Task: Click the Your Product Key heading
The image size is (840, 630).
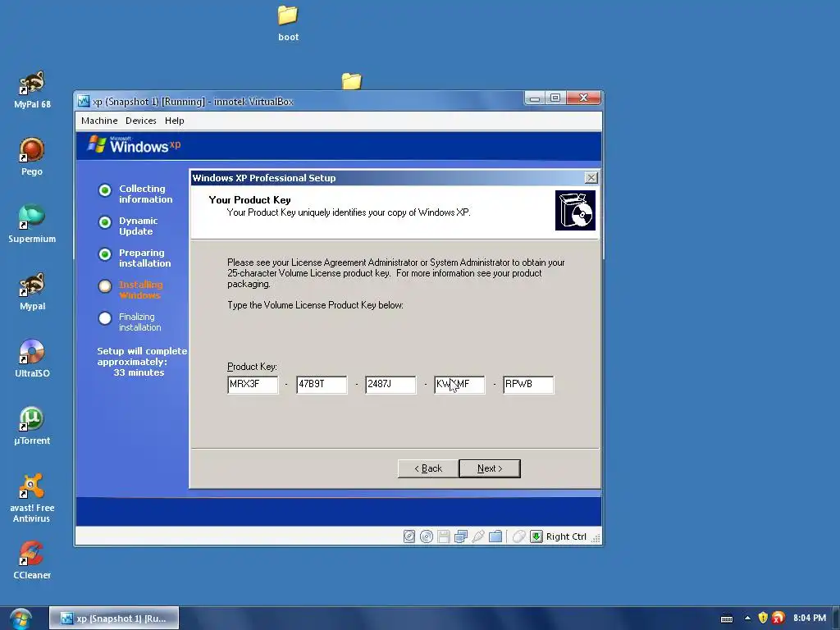Action: tap(249, 200)
